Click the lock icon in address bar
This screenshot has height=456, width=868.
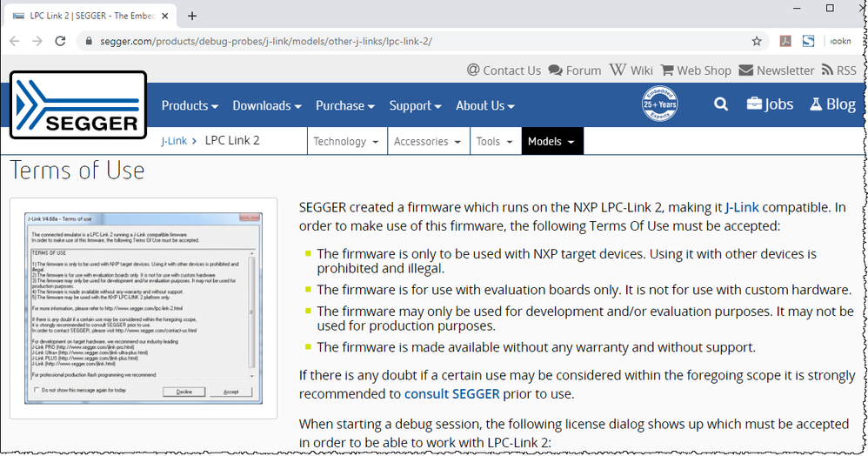(x=89, y=41)
